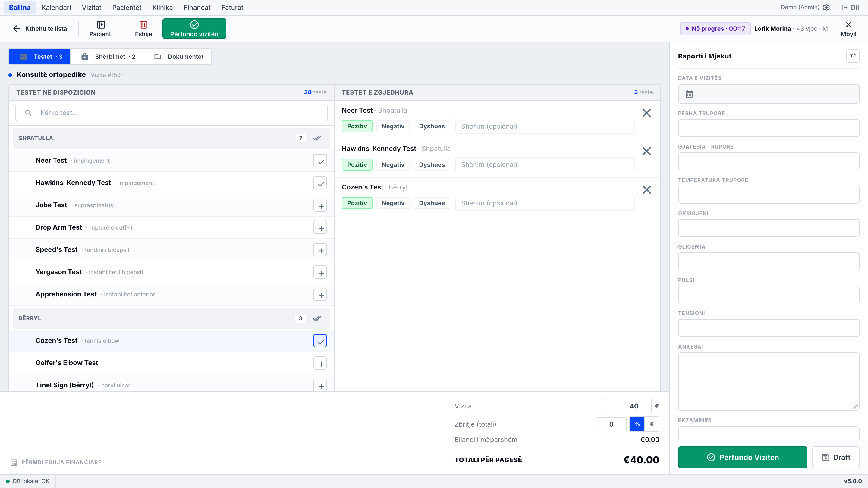Viewport: 868px width, 488px height.
Task: Add Apprehension Test with plus icon
Action: click(320, 295)
